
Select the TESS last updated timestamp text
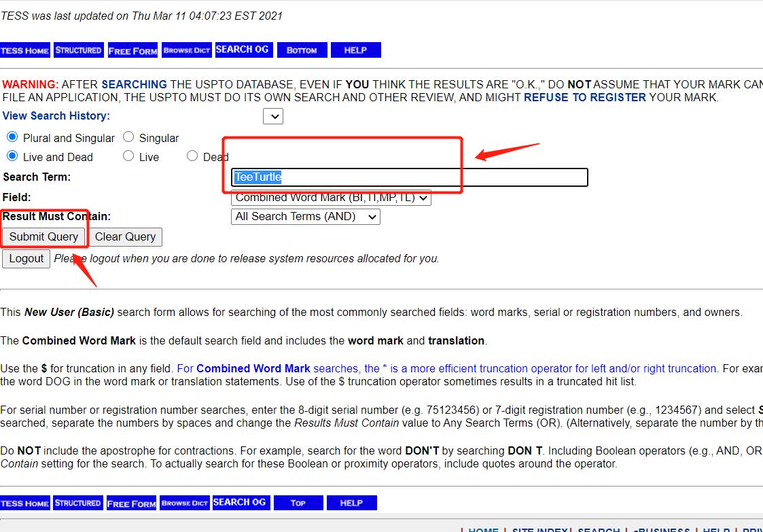click(141, 16)
